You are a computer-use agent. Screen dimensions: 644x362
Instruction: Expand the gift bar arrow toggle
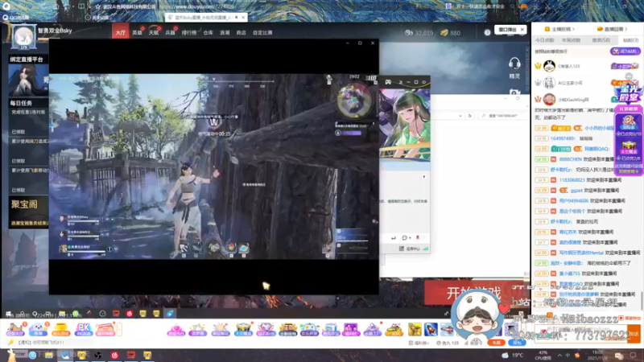pos(119,330)
